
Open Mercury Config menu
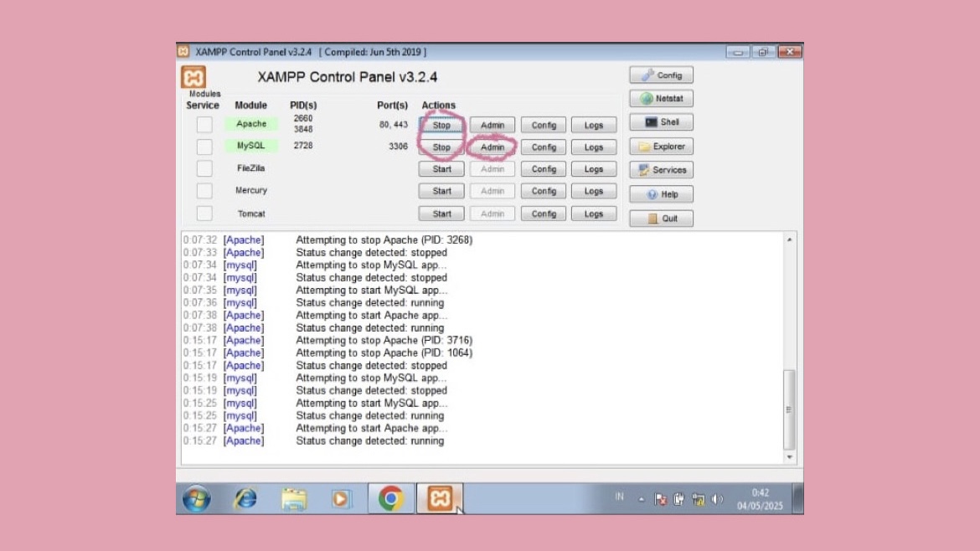tap(544, 191)
